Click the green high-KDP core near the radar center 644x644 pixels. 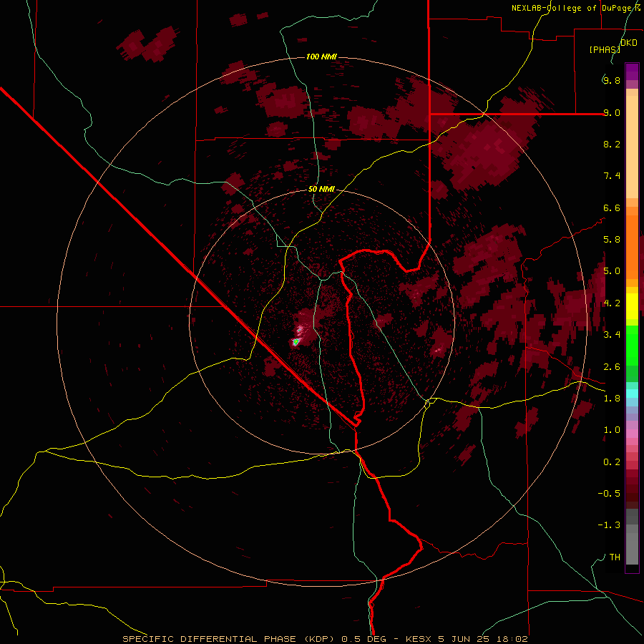tap(296, 342)
